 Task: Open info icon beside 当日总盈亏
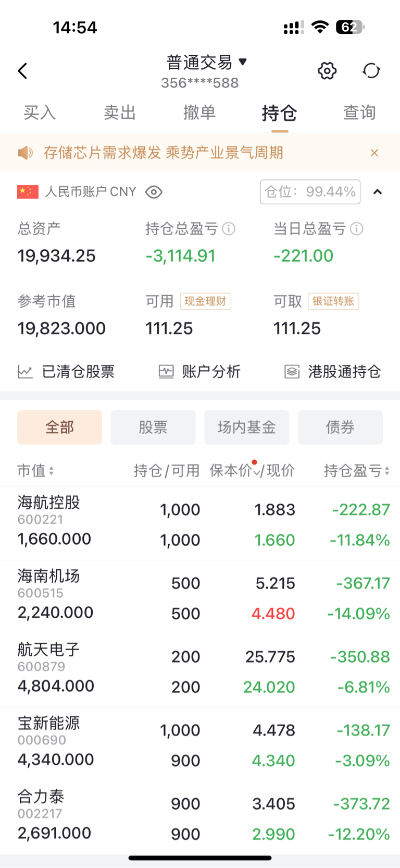[x=357, y=229]
